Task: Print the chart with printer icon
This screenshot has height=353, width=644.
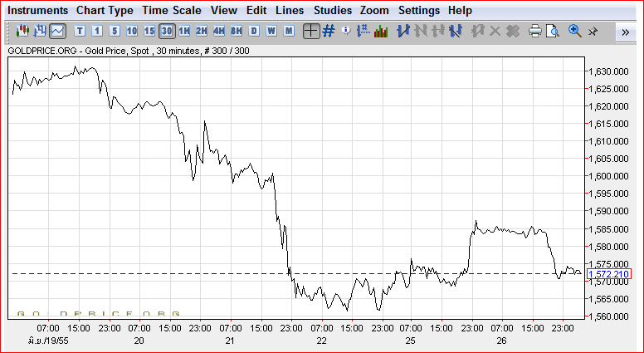Action: click(x=534, y=31)
